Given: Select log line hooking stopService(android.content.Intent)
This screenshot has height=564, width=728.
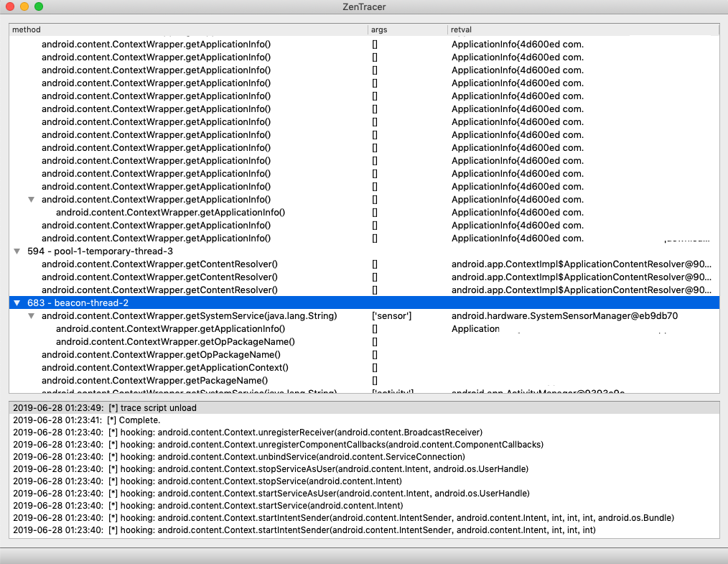Looking at the screenshot, I should [x=364, y=481].
